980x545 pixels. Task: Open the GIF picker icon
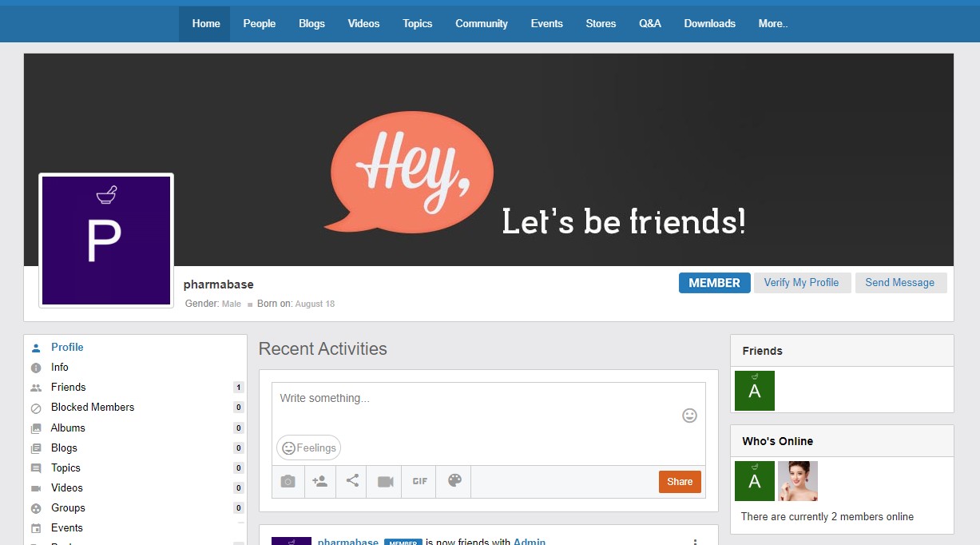(419, 481)
